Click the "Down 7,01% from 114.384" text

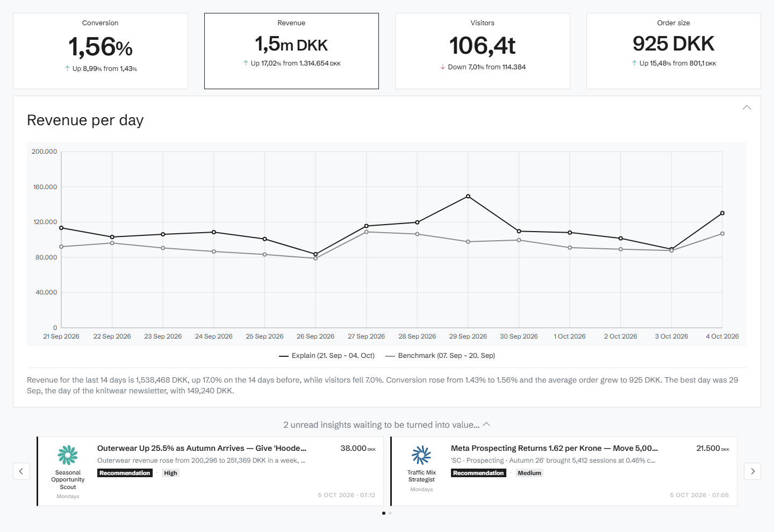click(x=487, y=67)
